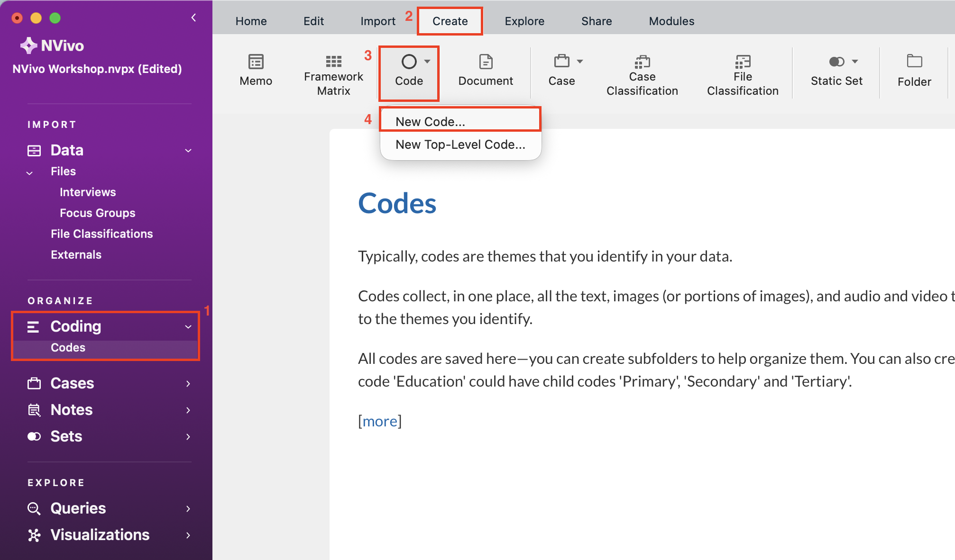Open Case Classification tool
Viewport: 955px width, 560px height.
pos(642,75)
